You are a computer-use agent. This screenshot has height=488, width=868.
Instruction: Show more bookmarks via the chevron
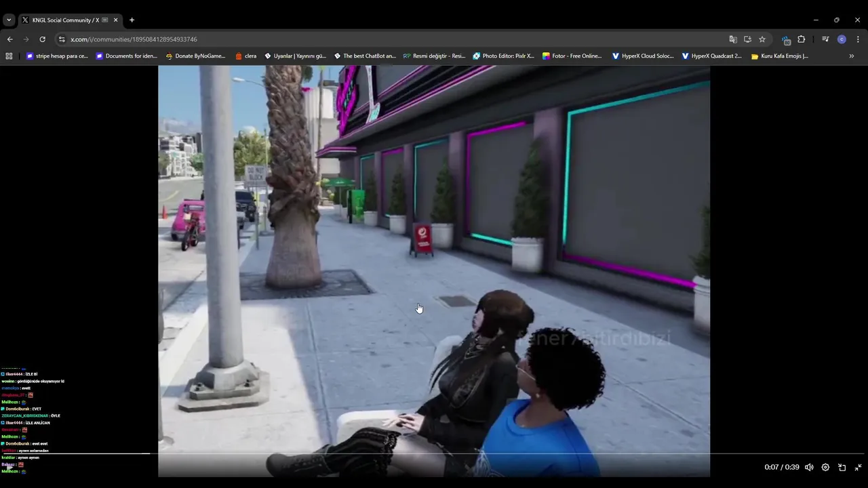(x=852, y=56)
